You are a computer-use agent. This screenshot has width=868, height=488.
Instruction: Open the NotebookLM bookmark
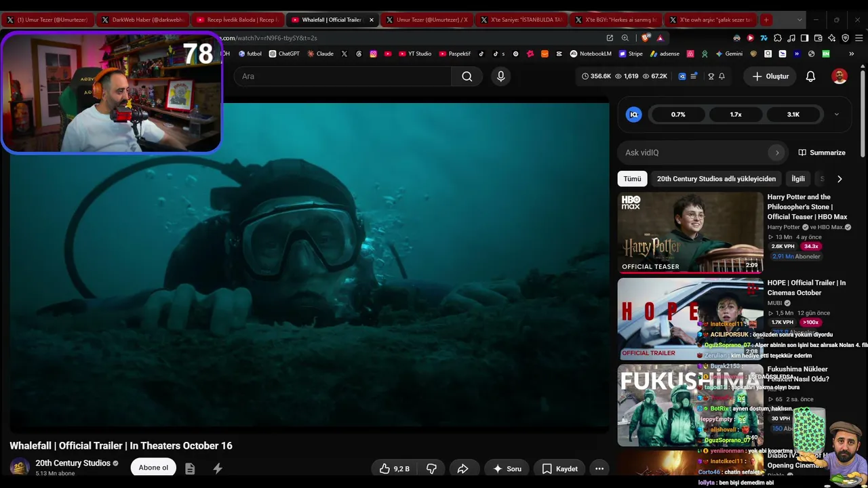click(x=591, y=54)
